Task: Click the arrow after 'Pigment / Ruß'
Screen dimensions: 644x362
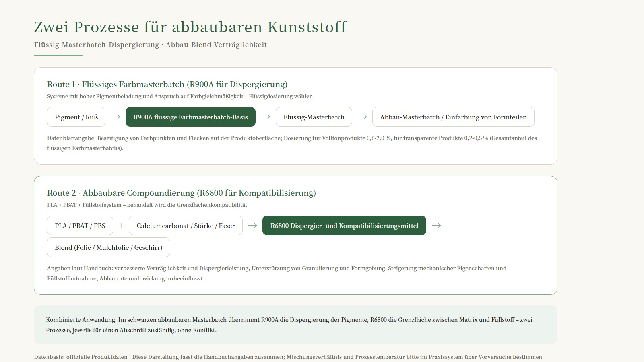Action: tap(116, 117)
